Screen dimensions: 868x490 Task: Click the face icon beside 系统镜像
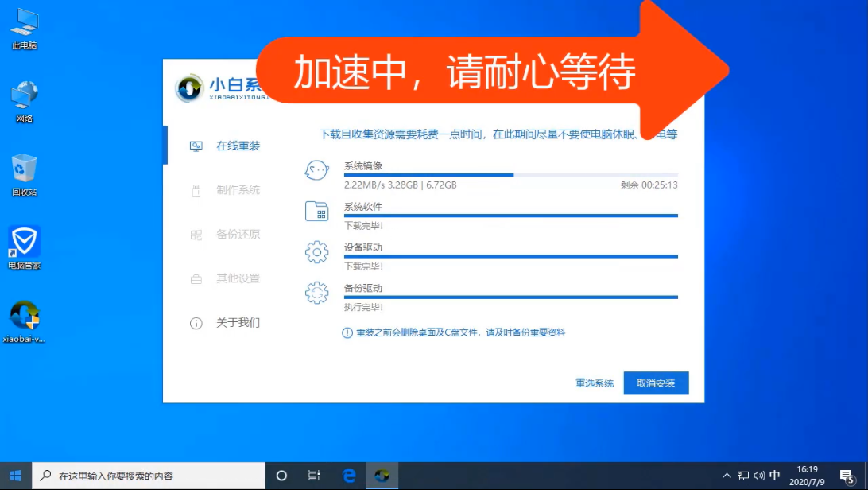(x=316, y=170)
